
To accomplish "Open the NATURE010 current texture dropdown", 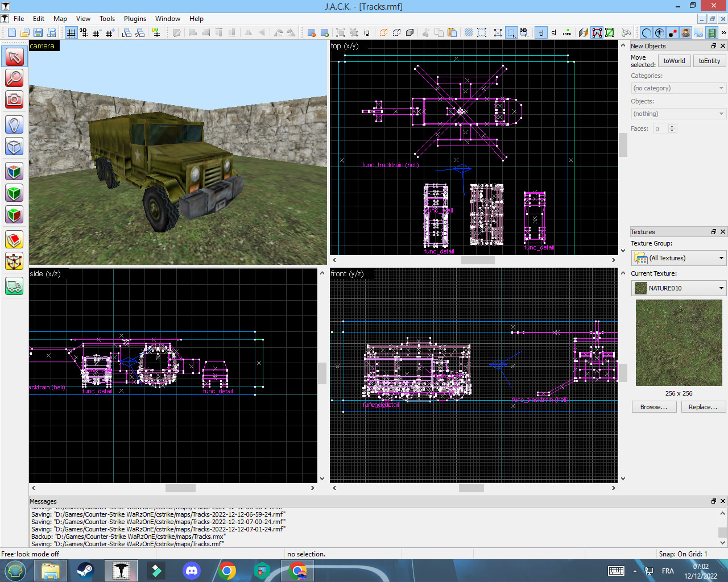I will 678,288.
